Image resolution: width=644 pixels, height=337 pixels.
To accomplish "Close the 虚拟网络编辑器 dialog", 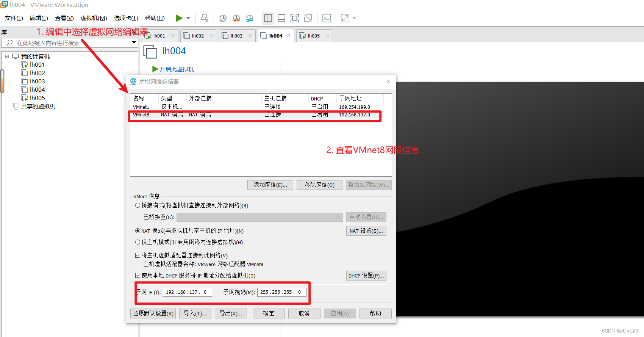I will tap(388, 82).
